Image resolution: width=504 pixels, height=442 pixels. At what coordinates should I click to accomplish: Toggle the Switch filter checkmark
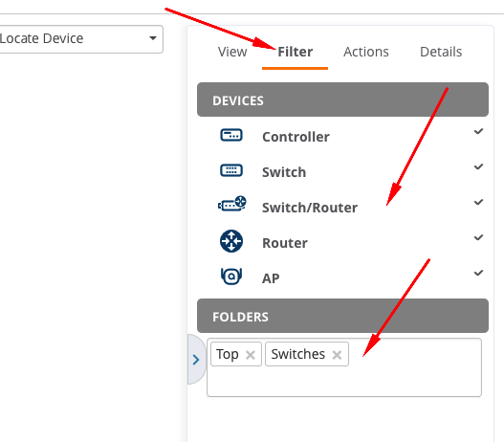(x=478, y=166)
